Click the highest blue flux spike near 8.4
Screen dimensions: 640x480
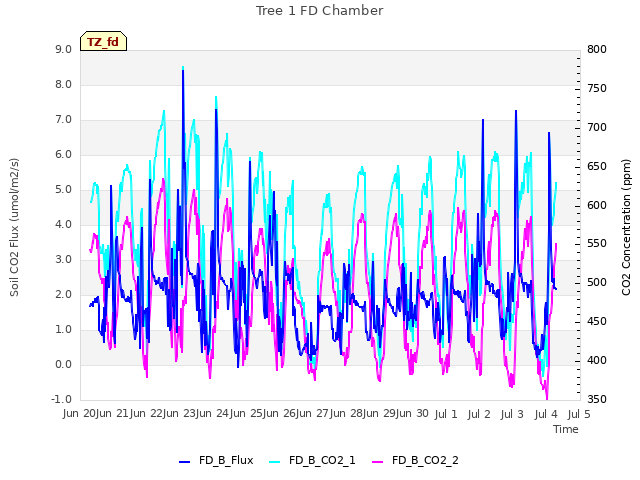coord(183,71)
